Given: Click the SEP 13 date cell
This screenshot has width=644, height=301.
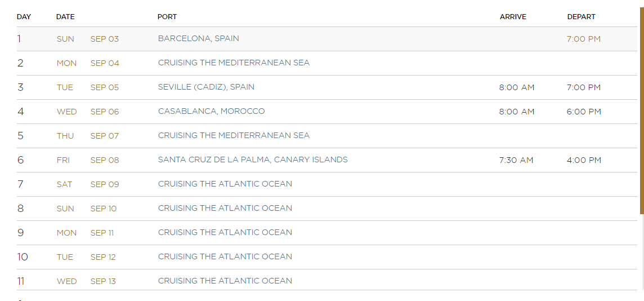Looking at the screenshot, I should coord(103,281).
